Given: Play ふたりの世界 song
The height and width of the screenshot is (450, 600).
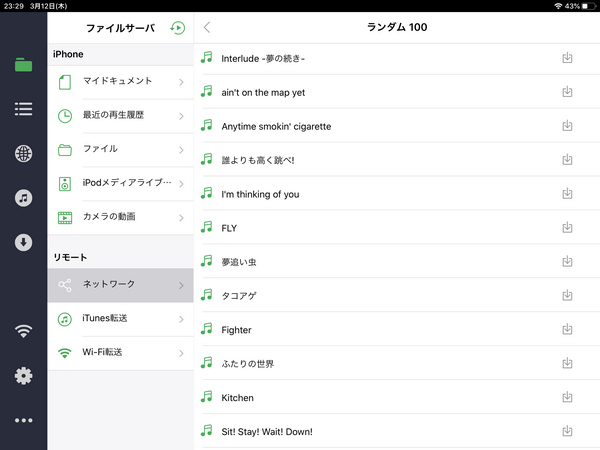Looking at the screenshot, I should pyautogui.click(x=397, y=364).
